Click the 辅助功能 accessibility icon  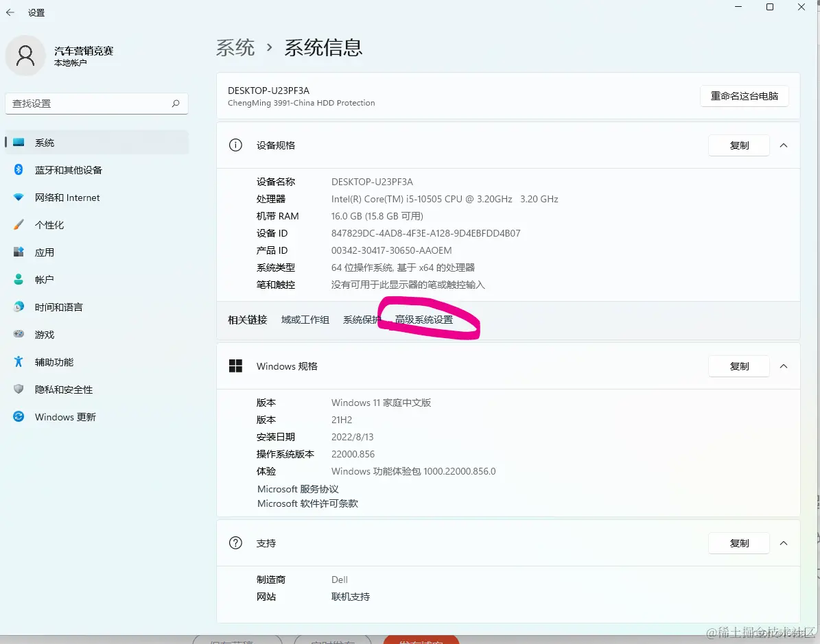[19, 361]
